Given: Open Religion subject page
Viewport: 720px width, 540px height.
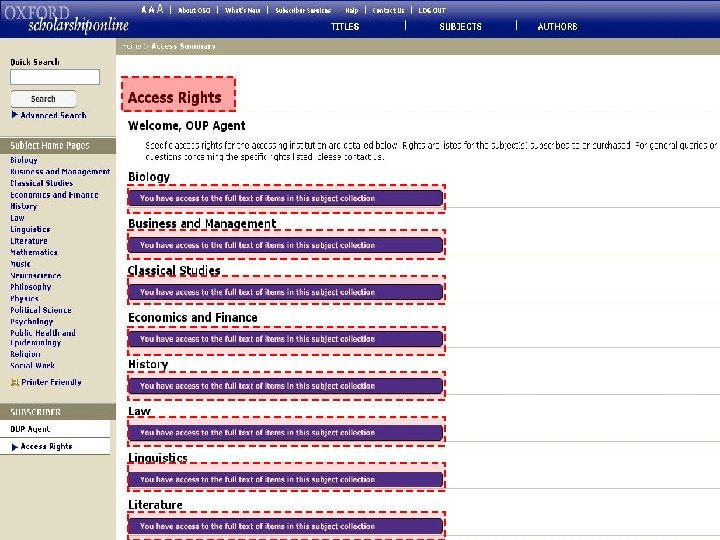Looking at the screenshot, I should [x=25, y=354].
